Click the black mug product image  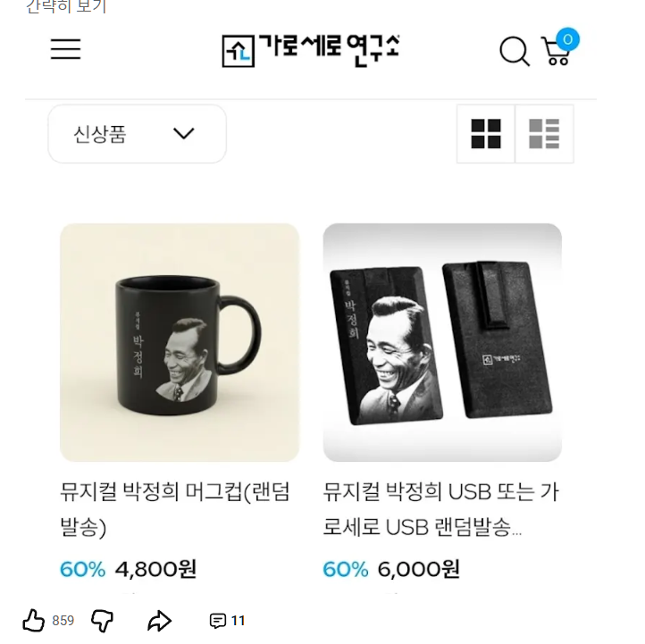[x=179, y=342]
